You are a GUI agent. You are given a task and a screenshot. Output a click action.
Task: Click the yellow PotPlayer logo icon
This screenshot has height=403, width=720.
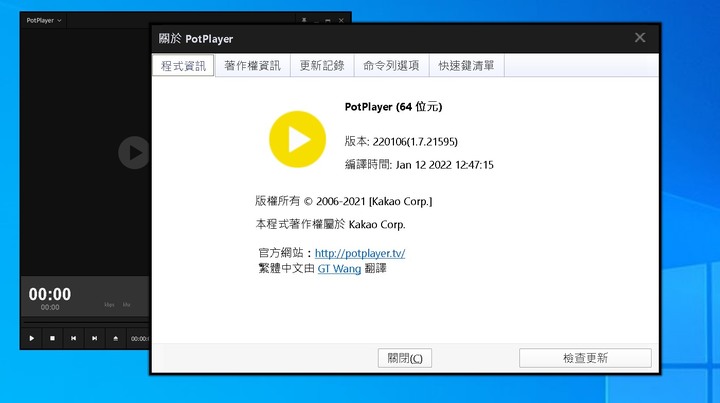pos(298,139)
